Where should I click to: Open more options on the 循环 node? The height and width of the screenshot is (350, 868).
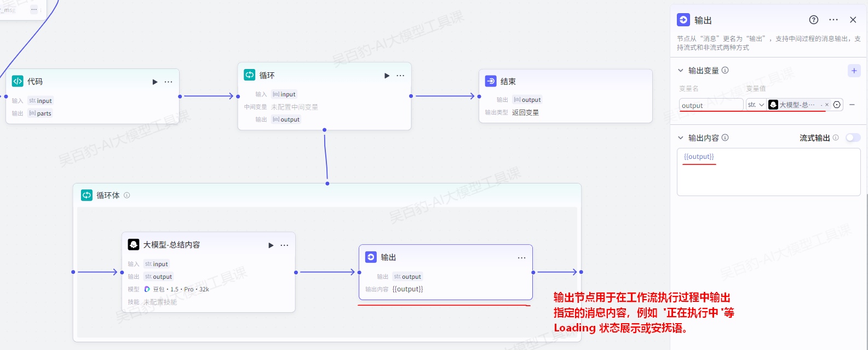tap(400, 76)
